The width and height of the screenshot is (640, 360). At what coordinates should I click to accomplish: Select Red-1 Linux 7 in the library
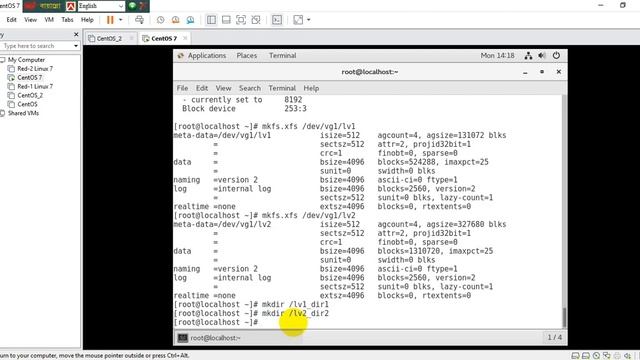coord(35,87)
